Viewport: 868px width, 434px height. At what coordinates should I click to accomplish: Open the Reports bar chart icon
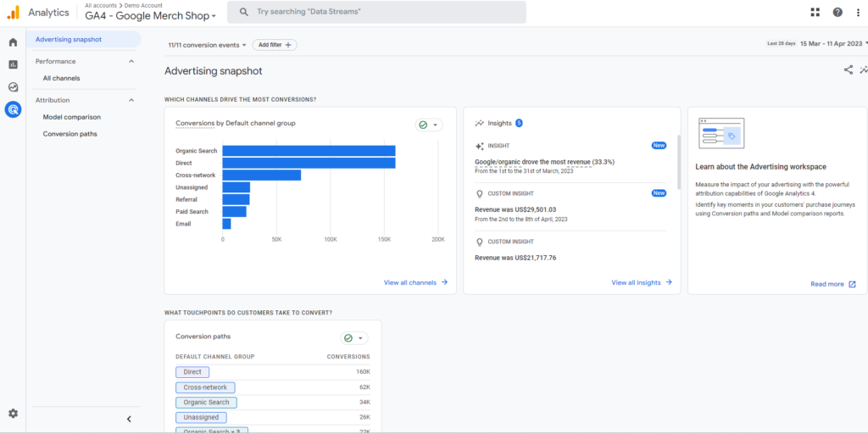coord(13,64)
